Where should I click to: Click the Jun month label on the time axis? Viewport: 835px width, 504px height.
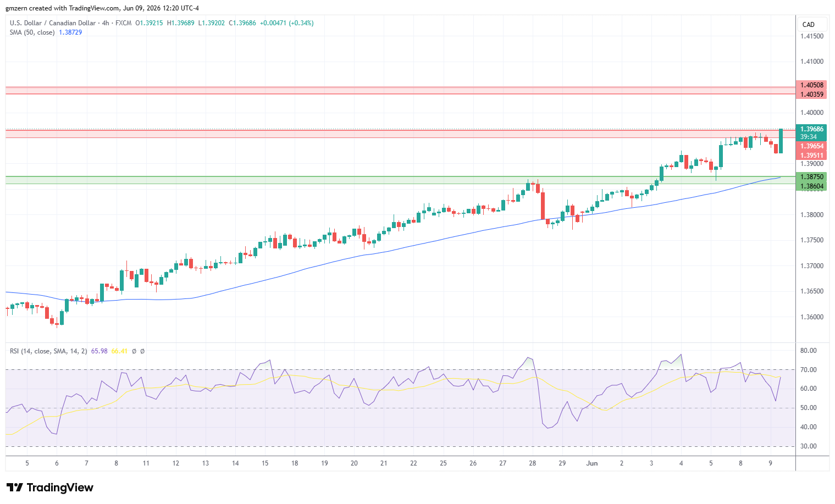pyautogui.click(x=592, y=463)
